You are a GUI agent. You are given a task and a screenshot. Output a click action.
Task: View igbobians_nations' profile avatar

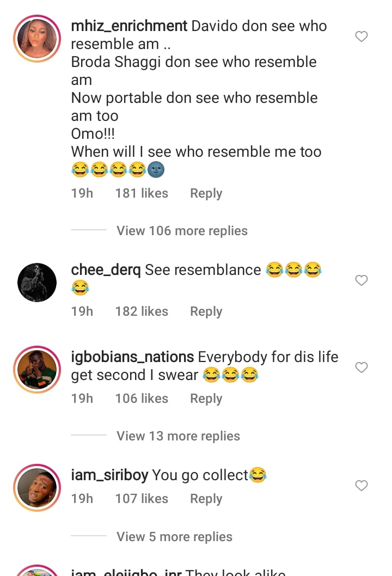point(37,370)
